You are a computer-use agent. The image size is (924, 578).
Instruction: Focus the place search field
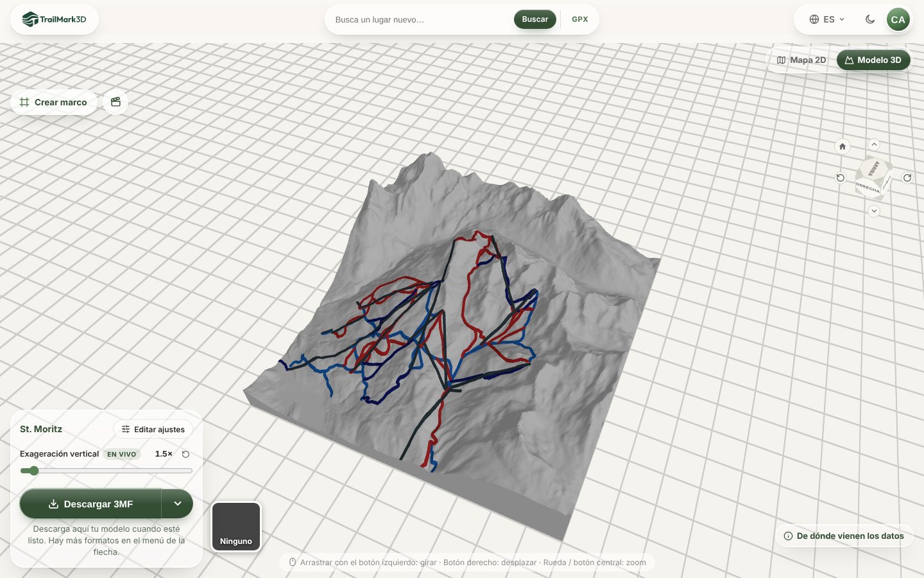point(420,19)
